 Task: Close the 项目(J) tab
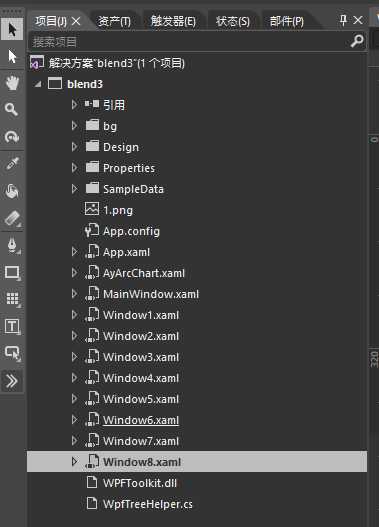[x=76, y=22]
